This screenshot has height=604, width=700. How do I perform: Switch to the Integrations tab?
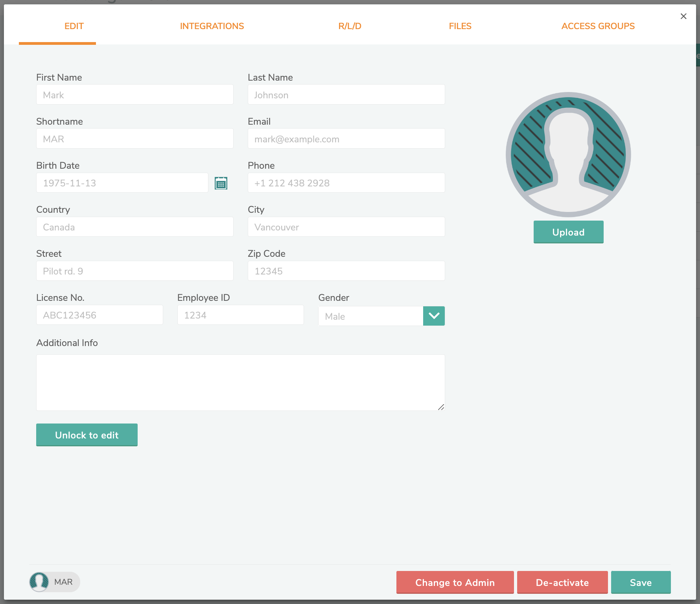pyautogui.click(x=212, y=26)
